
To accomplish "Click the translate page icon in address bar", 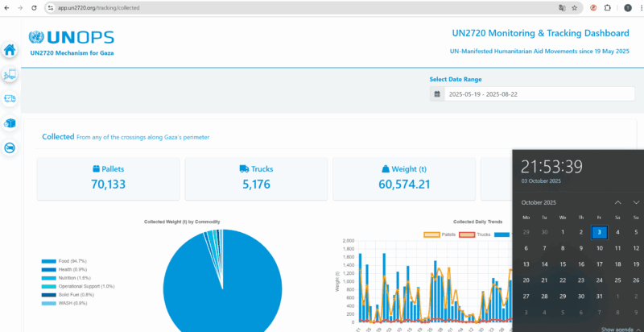I will coord(561,7).
